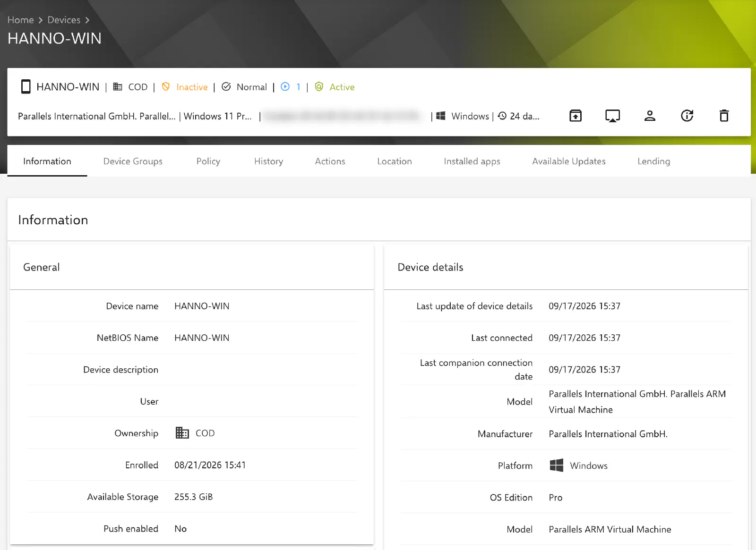Click NetBIOS Name value HANNO-WIN
The height and width of the screenshot is (550, 756).
pyautogui.click(x=202, y=338)
